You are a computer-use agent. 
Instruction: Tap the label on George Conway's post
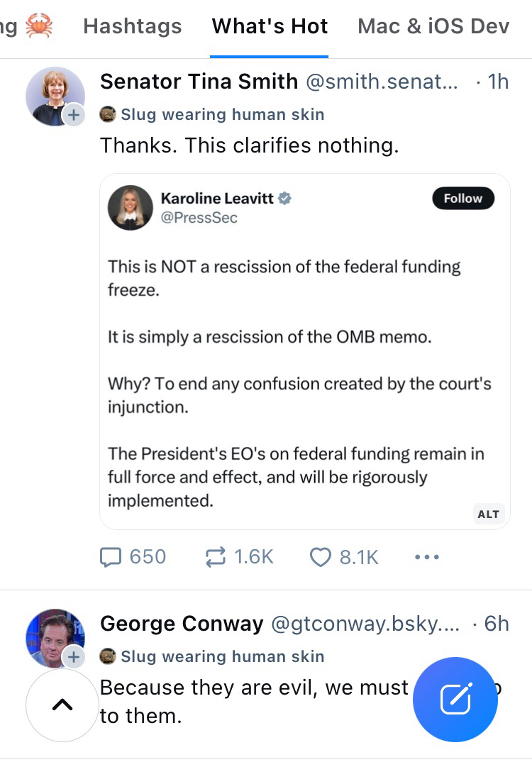(x=213, y=656)
